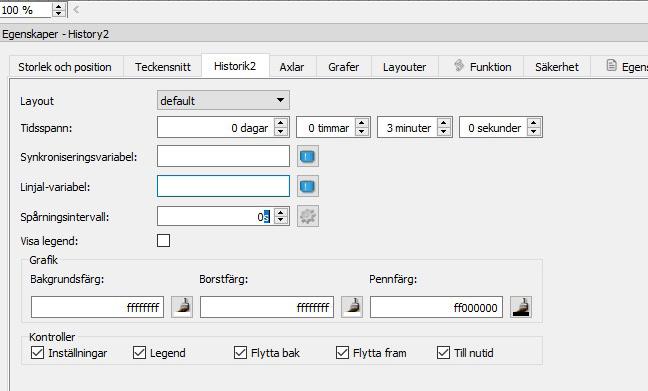Open the Pennfärg brush color picker
The image size is (648, 391).
(x=521, y=307)
